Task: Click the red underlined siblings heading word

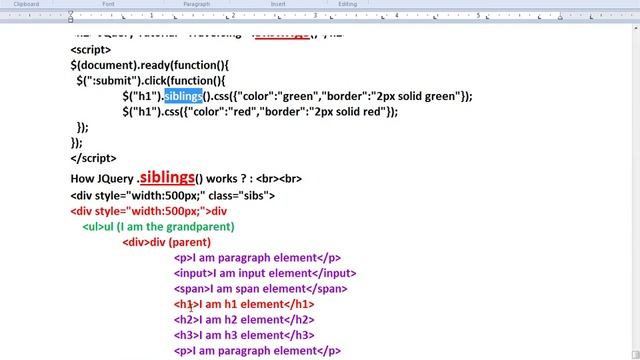Action: pyautogui.click(x=167, y=177)
